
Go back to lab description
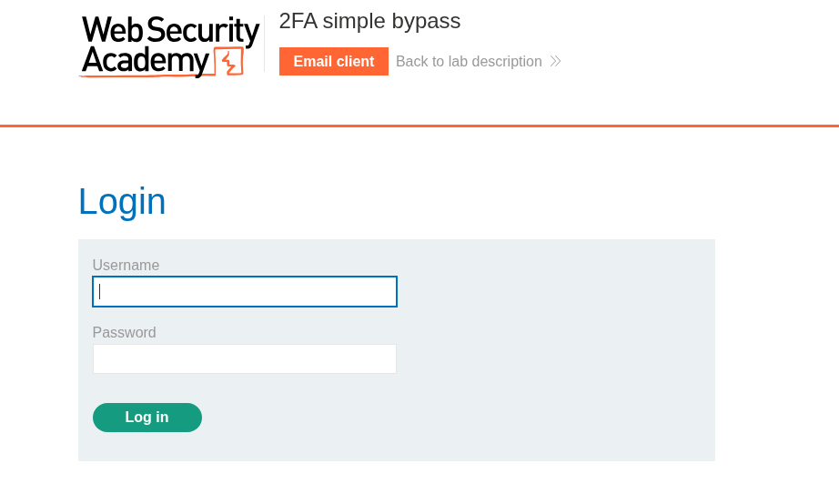point(469,61)
